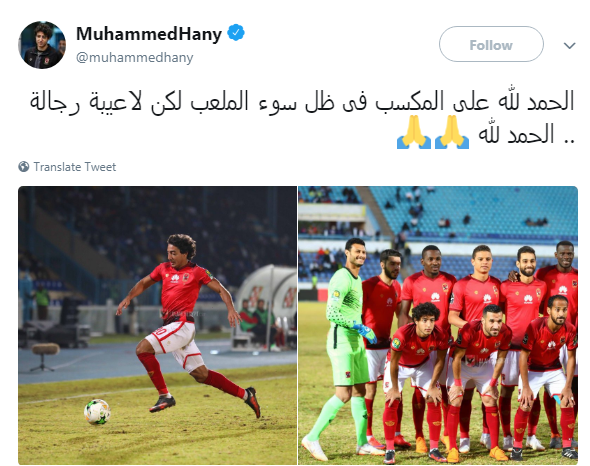Click the running player's red jersey
590x466 pixels.
point(180,292)
